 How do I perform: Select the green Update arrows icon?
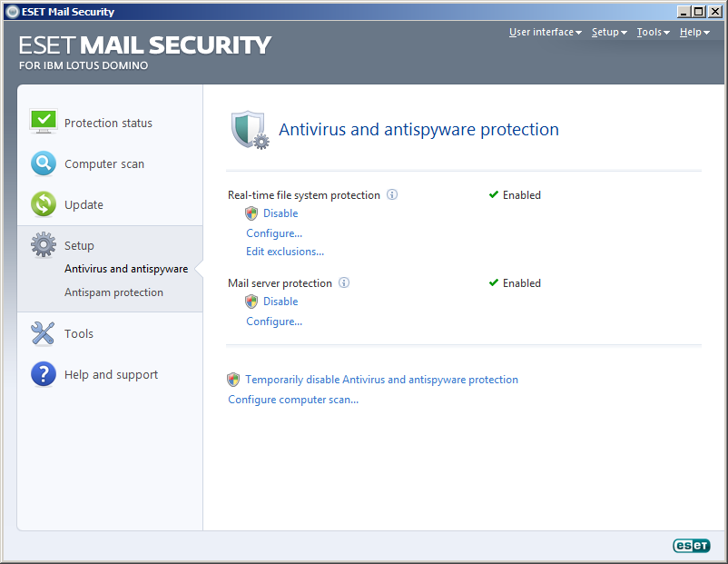pos(44,204)
